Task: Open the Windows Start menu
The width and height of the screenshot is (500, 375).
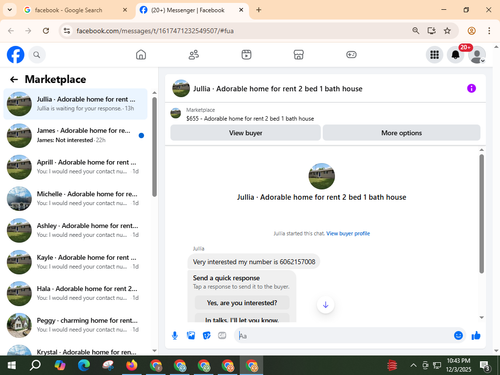Action: [12, 366]
